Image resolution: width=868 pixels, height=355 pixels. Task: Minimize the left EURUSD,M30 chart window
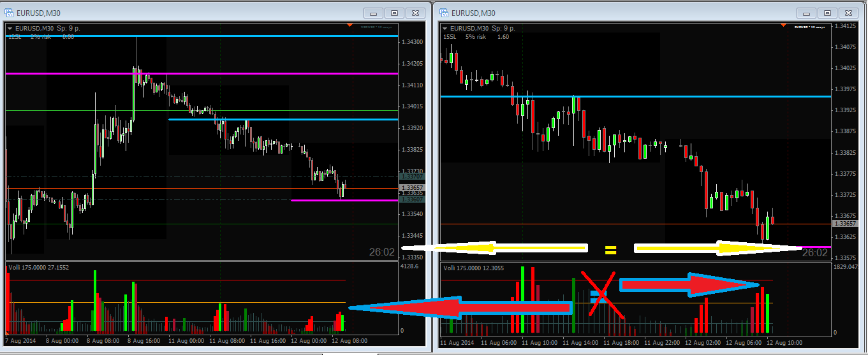[x=373, y=13]
